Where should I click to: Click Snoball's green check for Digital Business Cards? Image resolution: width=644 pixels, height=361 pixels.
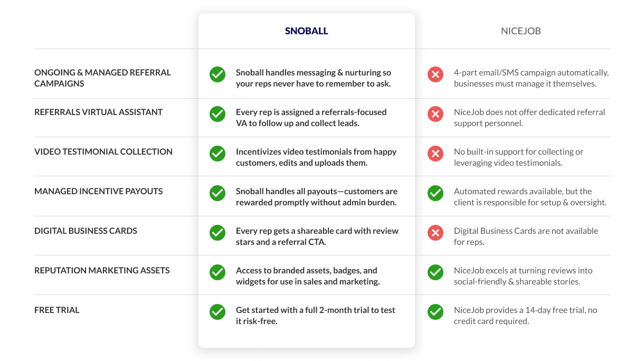[217, 233]
